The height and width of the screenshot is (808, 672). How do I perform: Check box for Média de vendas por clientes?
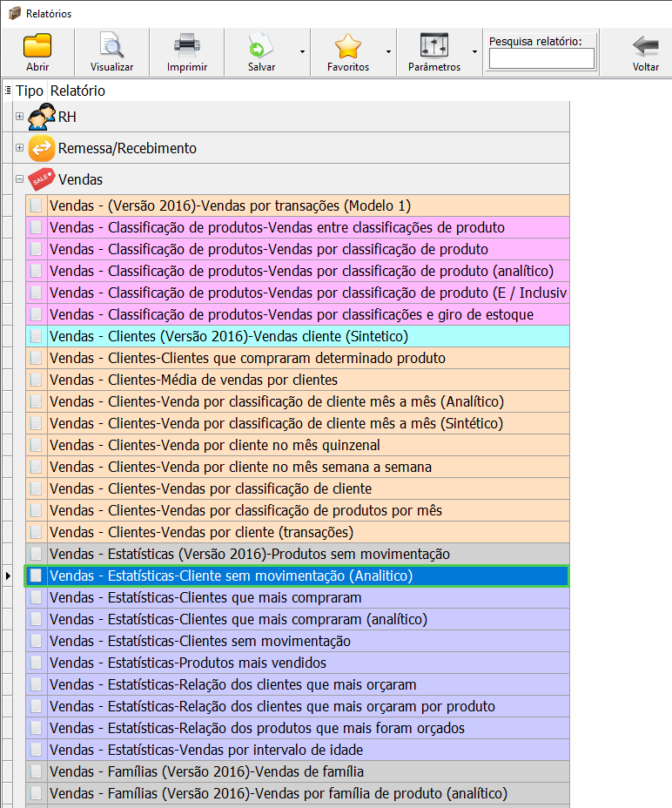36,380
